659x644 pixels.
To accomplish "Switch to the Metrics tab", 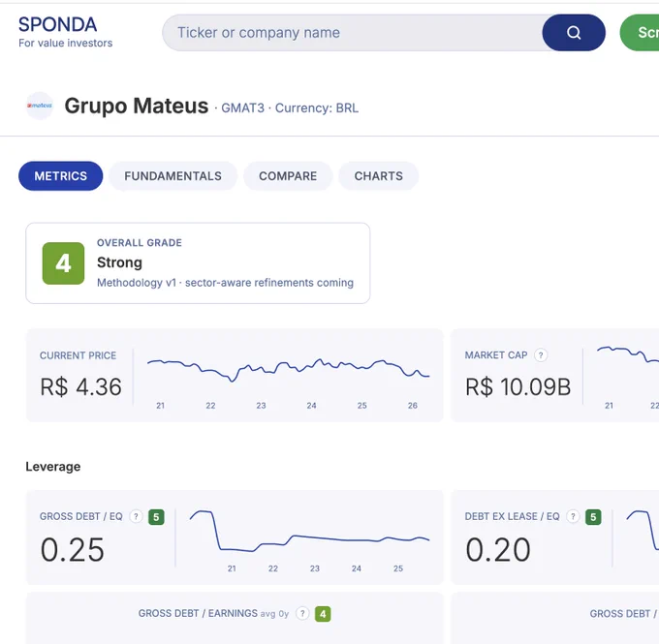I will click(60, 176).
